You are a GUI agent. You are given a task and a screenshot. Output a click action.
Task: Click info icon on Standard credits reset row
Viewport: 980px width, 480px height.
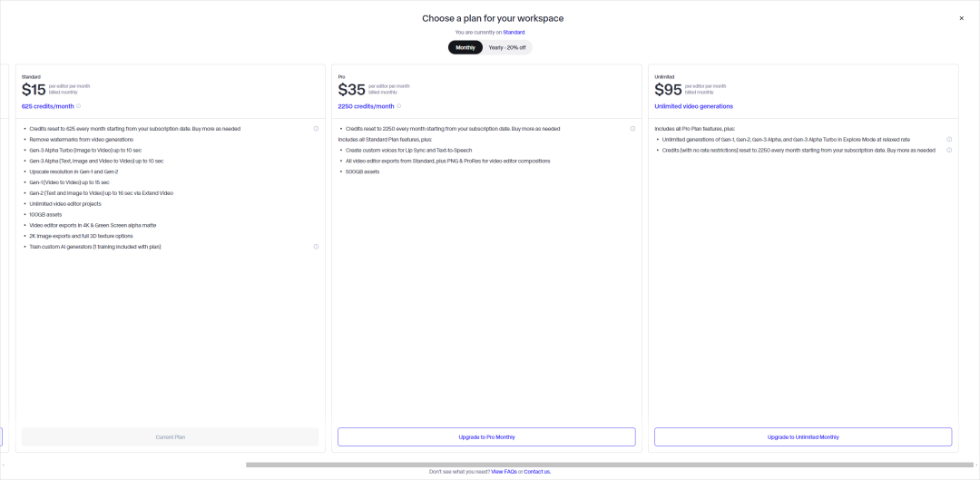point(316,129)
